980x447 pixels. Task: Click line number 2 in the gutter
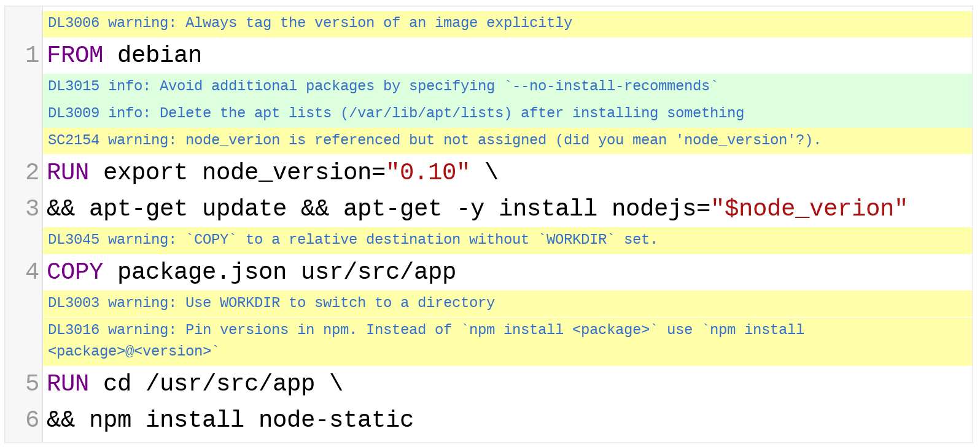32,173
